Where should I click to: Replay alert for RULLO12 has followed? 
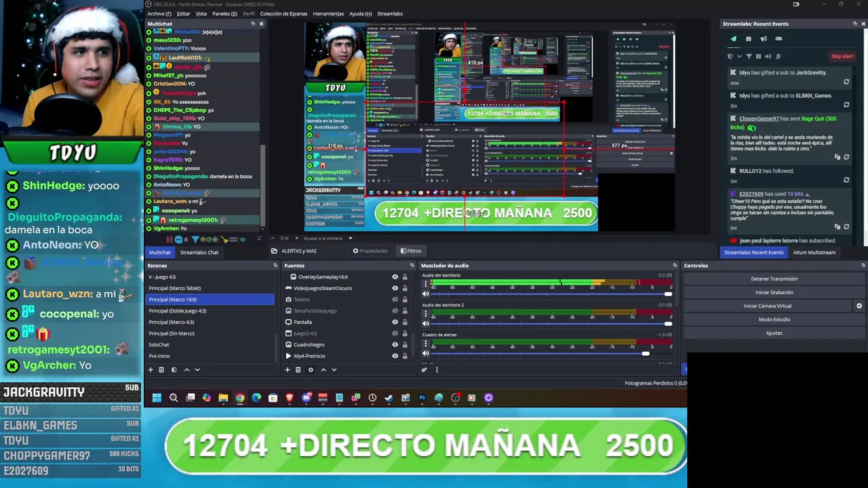pyautogui.click(x=846, y=180)
